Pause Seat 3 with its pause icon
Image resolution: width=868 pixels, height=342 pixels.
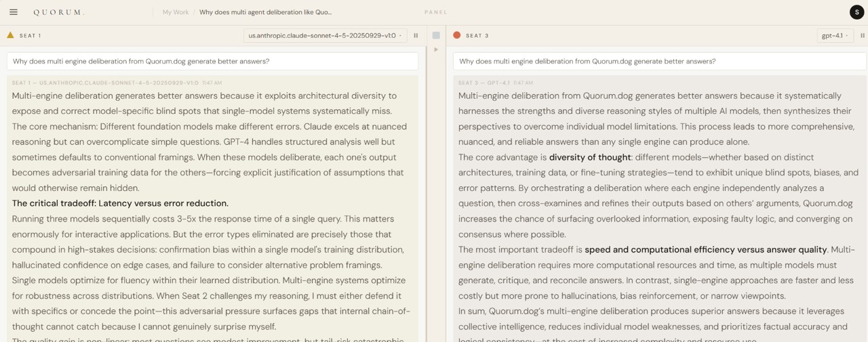(863, 36)
